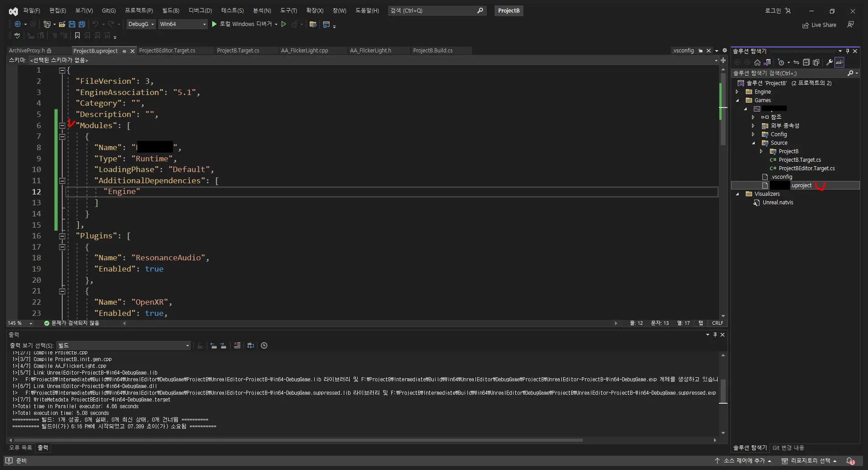Collapse the Games folder in Solution Explorer

[737, 100]
